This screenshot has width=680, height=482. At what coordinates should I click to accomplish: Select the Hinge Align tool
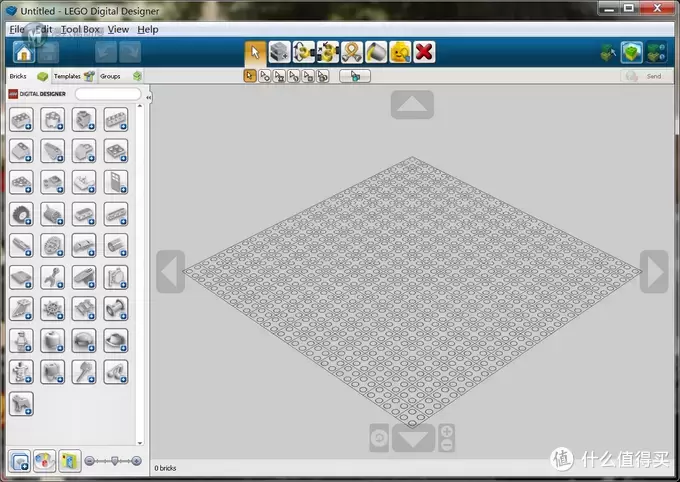click(328, 52)
